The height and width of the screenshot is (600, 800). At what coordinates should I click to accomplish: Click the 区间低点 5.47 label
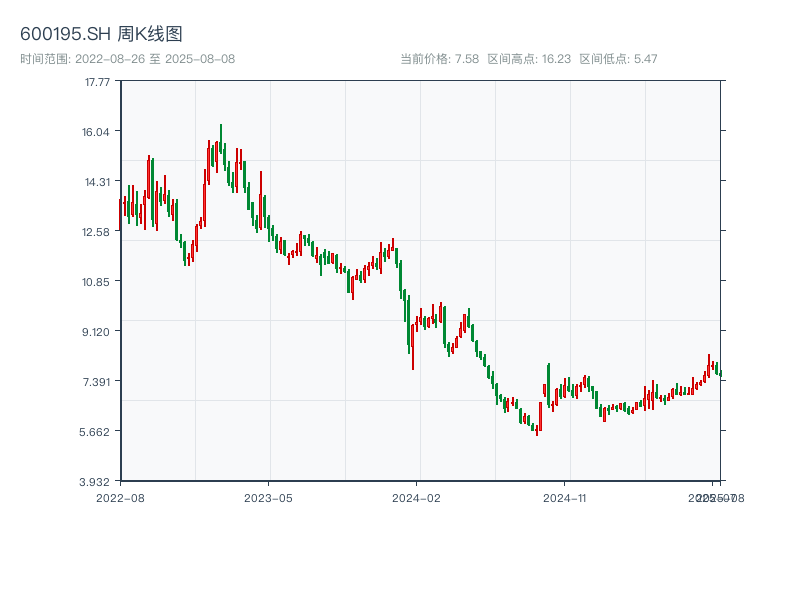click(618, 59)
